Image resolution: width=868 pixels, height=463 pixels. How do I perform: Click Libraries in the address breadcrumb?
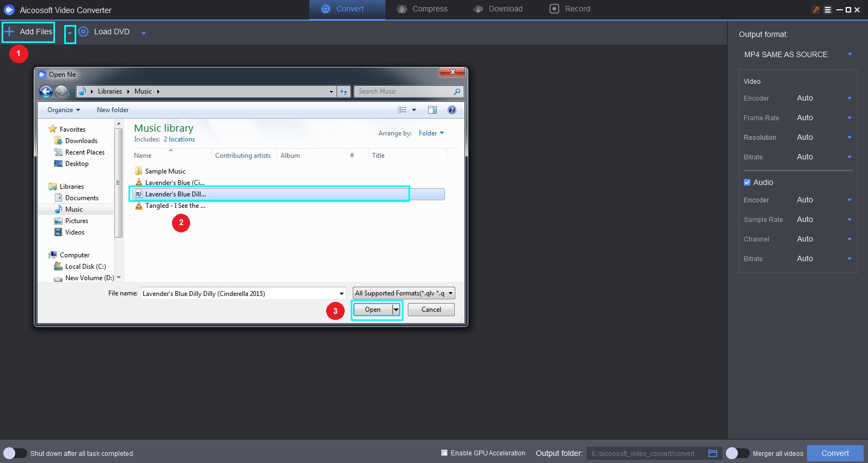point(110,91)
